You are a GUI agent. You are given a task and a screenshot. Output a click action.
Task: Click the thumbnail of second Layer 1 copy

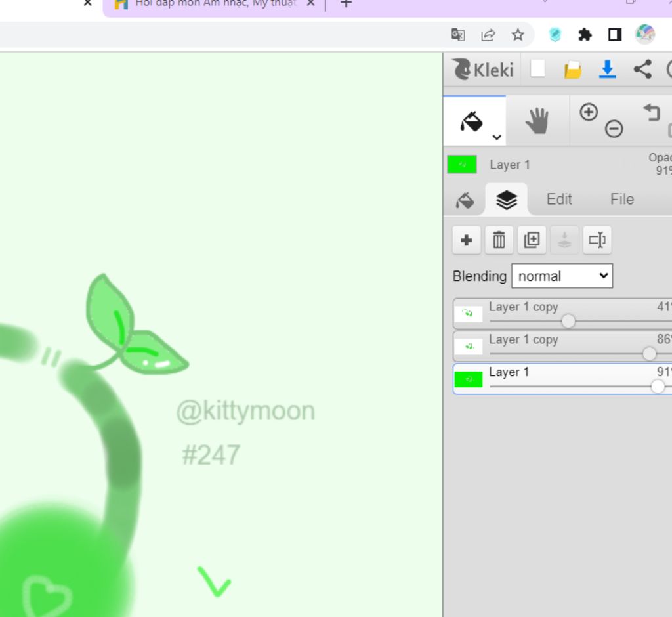[469, 347]
